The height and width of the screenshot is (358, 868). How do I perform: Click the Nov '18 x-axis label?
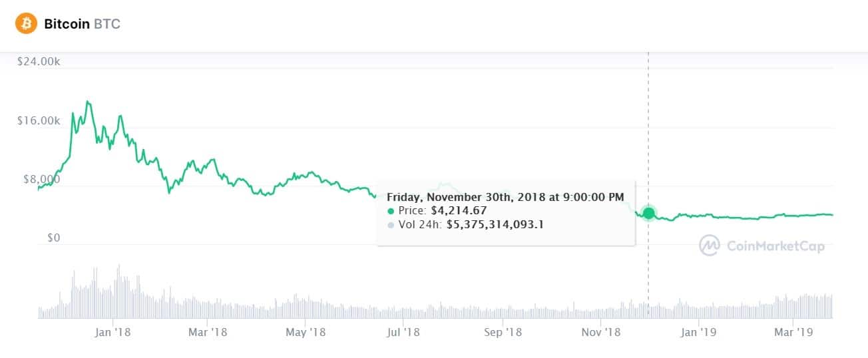tap(601, 331)
